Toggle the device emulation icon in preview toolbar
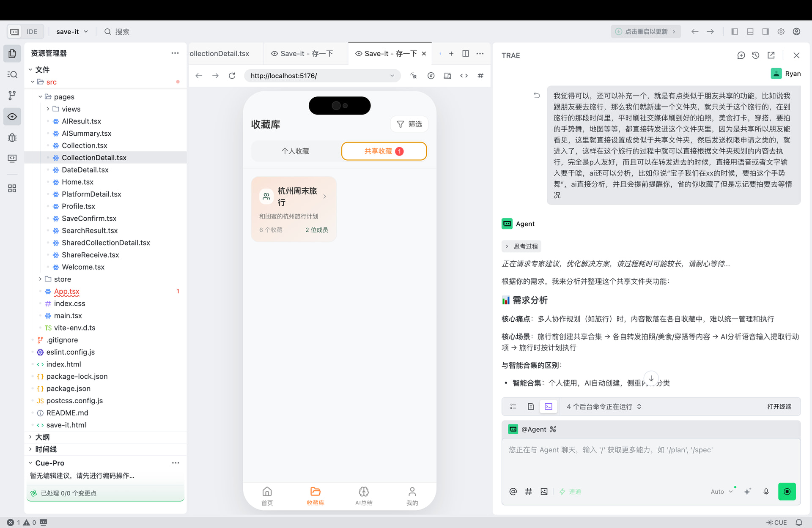812x528 pixels. click(447, 76)
